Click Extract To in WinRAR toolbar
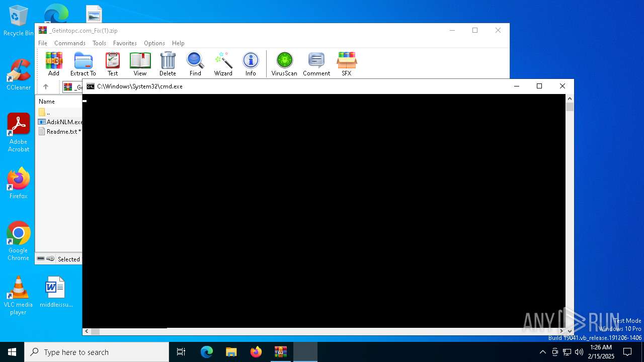This screenshot has width=644, height=362. 83,64
